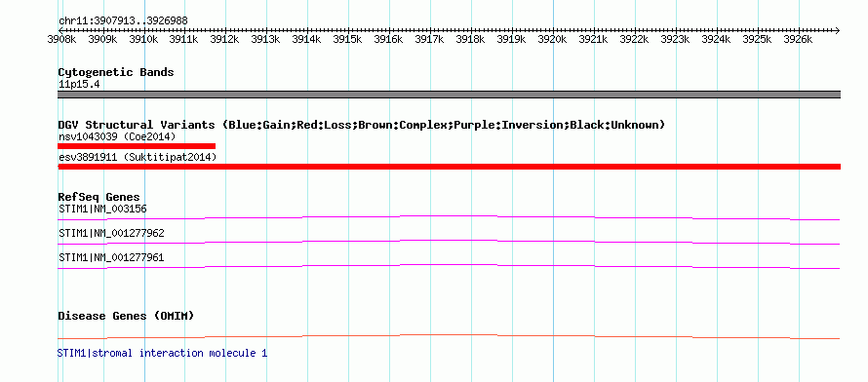Click the 3909k ruler position
Image resolution: width=868 pixels, height=382 pixels.
click(x=103, y=39)
